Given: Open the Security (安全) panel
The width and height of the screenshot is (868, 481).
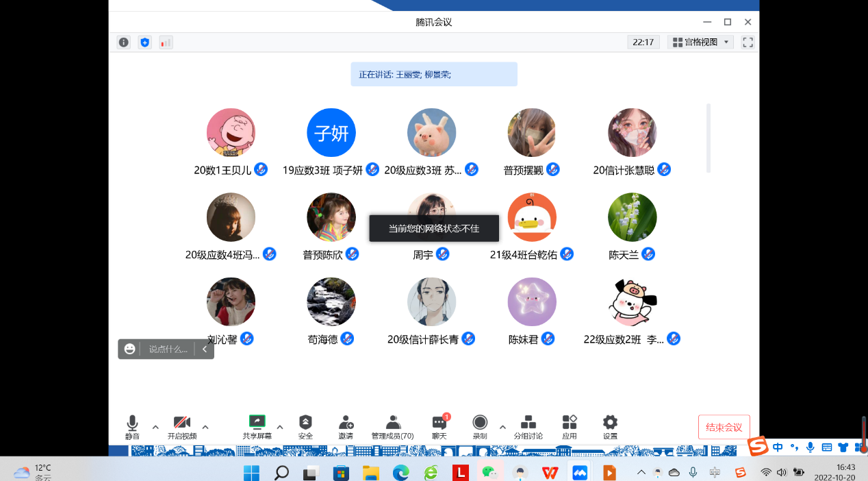Looking at the screenshot, I should coord(305,427).
